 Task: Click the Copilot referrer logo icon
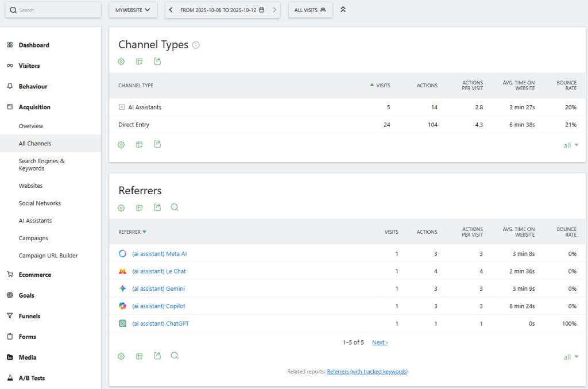click(x=122, y=306)
